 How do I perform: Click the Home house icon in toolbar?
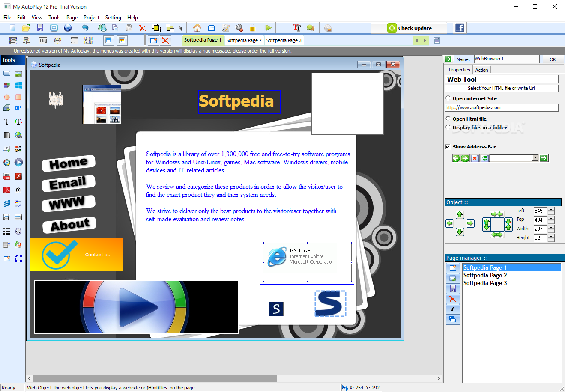pos(197,28)
